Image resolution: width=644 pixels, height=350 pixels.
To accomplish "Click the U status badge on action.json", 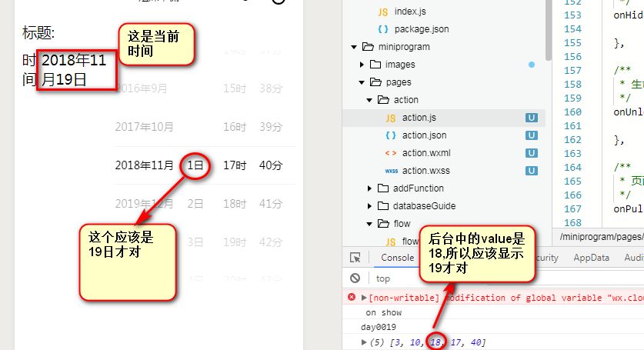I will [x=532, y=135].
